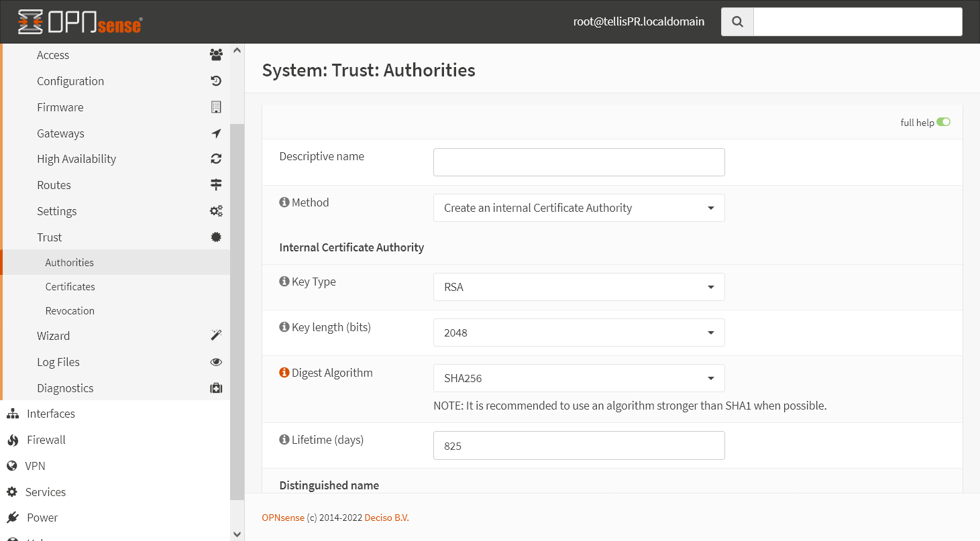
Task: Follow the Deciso B.V. link
Action: pos(386,518)
